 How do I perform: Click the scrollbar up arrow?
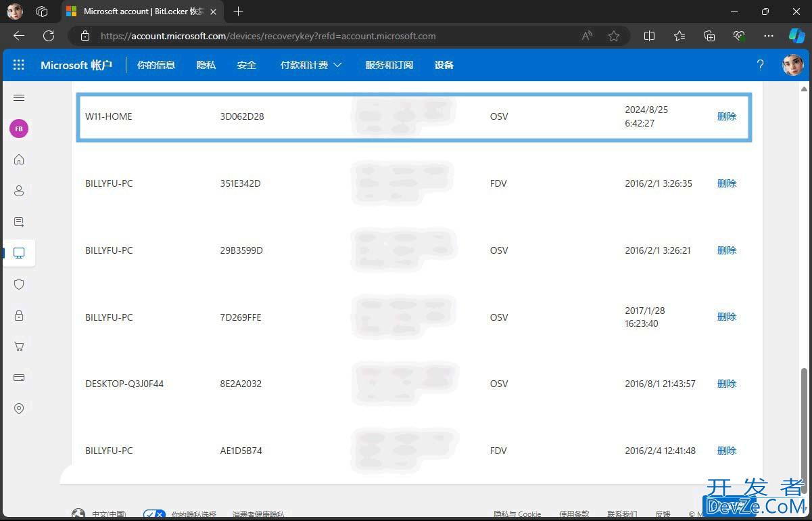pyautogui.click(x=804, y=89)
